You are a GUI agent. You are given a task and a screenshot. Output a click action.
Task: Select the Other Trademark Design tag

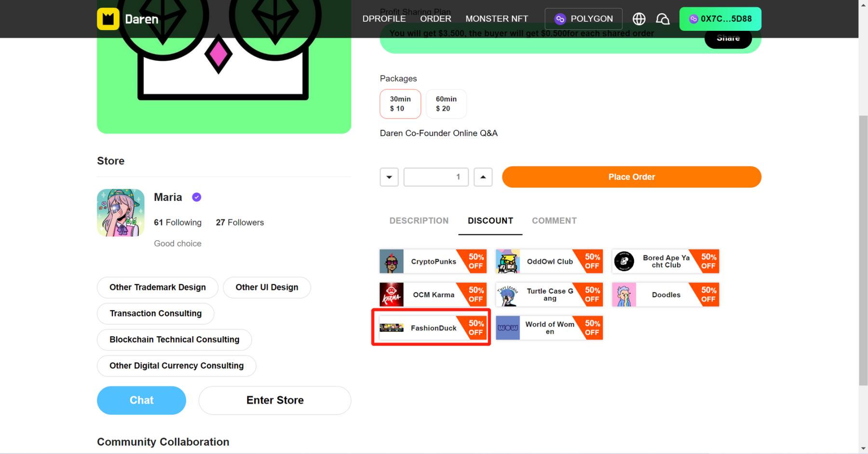coord(158,288)
